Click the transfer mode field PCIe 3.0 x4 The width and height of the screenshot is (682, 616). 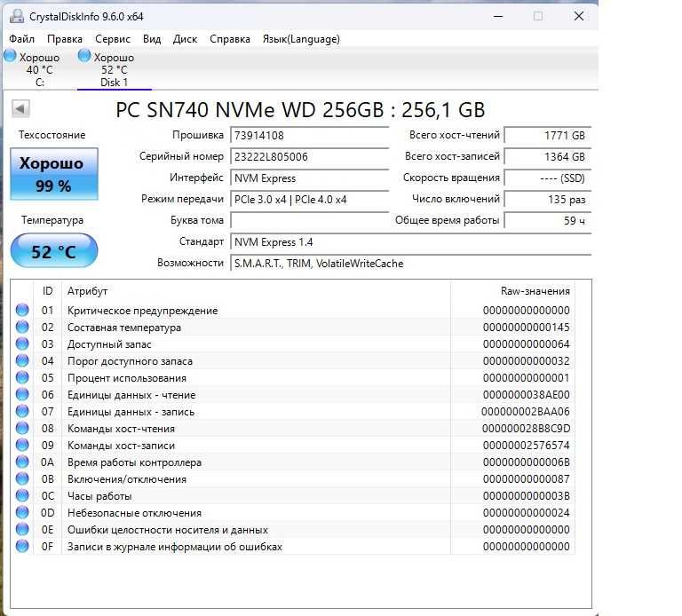coord(310,199)
